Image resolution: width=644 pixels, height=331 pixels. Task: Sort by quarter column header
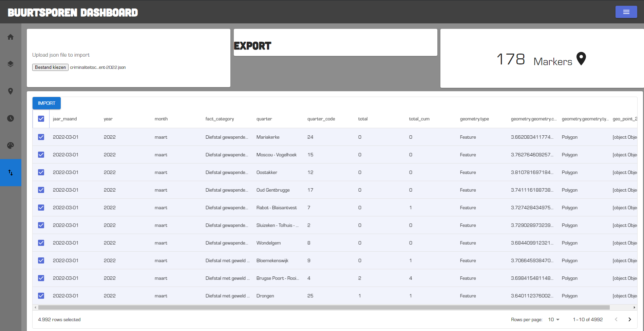(x=264, y=119)
